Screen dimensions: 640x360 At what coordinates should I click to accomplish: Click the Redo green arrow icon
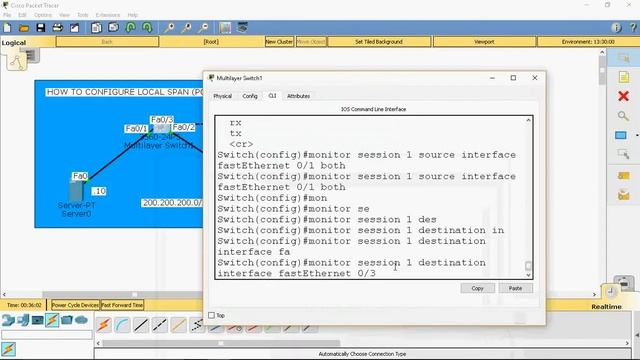click(147, 28)
